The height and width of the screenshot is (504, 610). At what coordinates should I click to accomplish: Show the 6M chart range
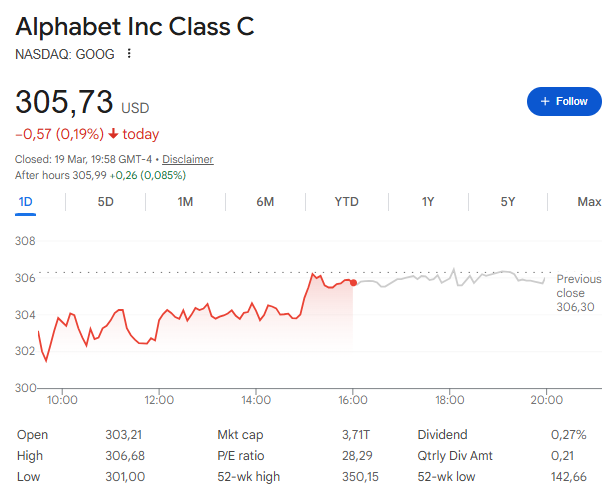265,202
